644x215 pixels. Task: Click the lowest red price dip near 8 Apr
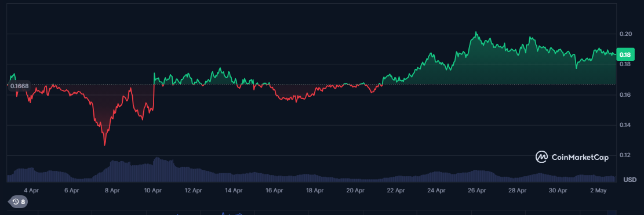[105, 144]
